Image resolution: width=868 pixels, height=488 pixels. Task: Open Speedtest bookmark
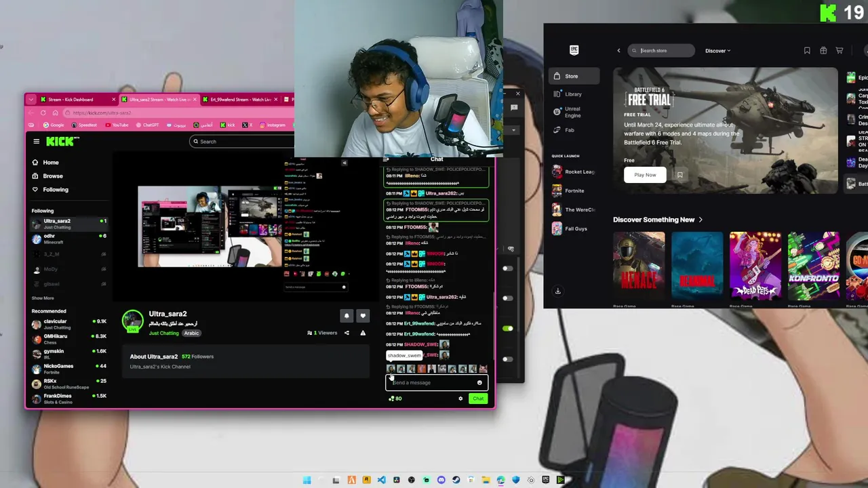tap(84, 125)
